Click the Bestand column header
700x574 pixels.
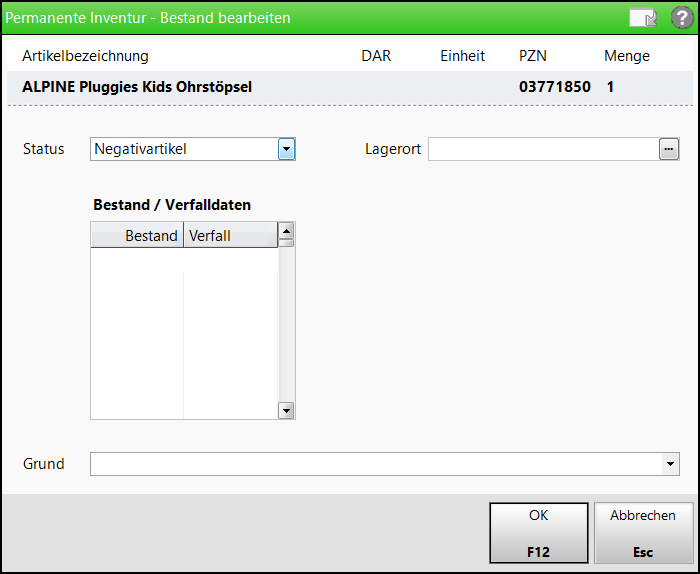(137, 235)
